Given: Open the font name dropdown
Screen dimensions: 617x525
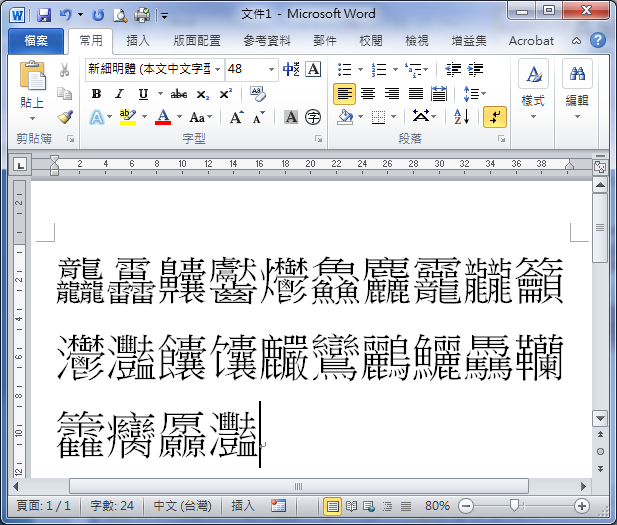Looking at the screenshot, I should pyautogui.click(x=218, y=70).
